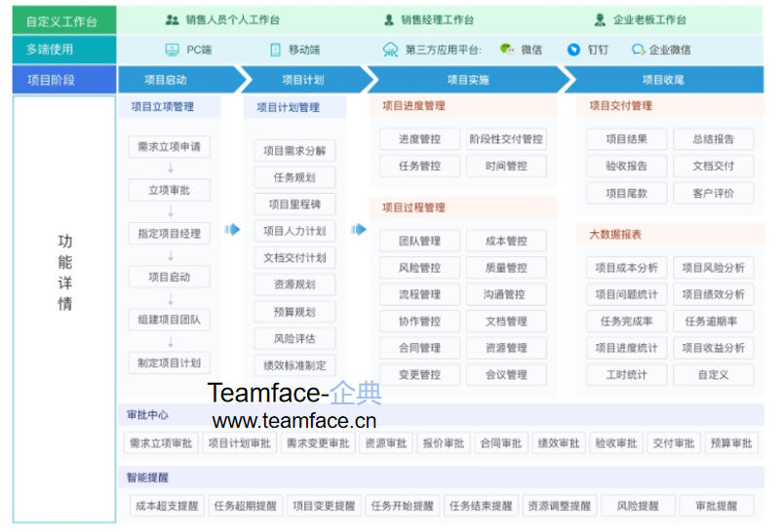
Task: Click the 微信 WeChat icon
Action: [507, 49]
